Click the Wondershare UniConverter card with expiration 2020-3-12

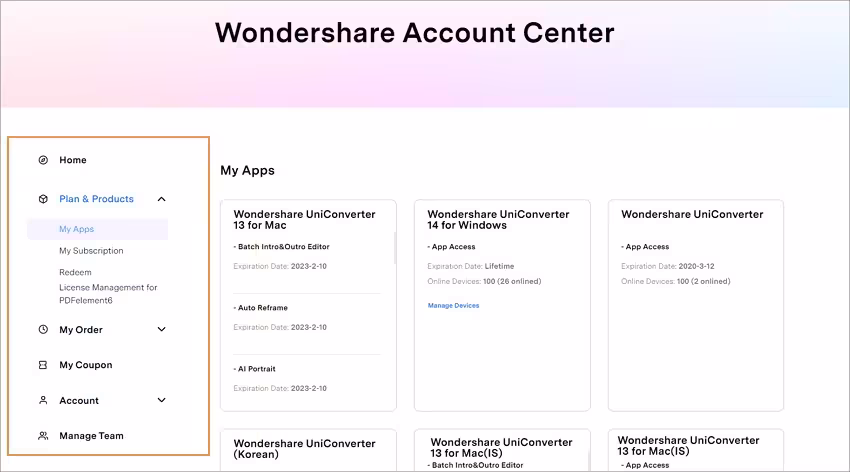[696, 305]
